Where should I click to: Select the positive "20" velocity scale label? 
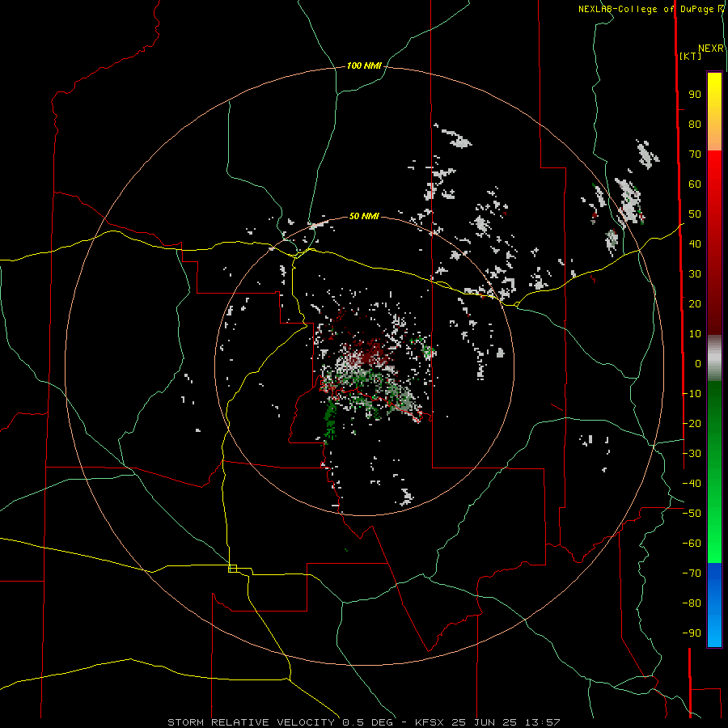click(x=695, y=304)
